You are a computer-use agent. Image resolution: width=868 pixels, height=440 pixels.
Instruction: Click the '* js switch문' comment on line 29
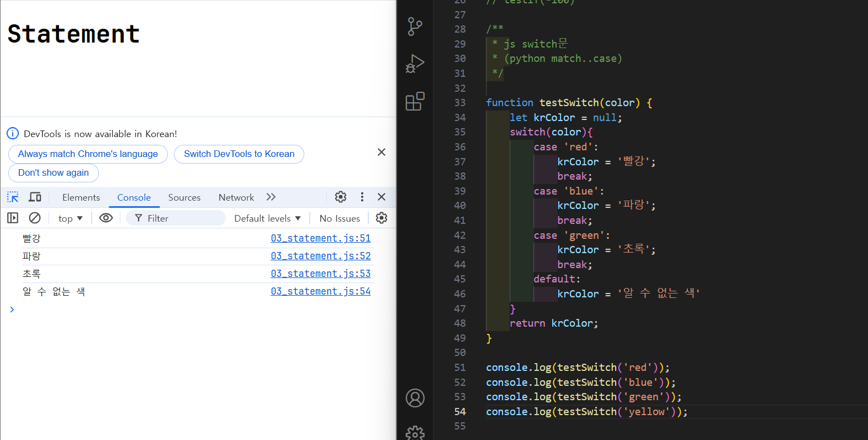530,44
